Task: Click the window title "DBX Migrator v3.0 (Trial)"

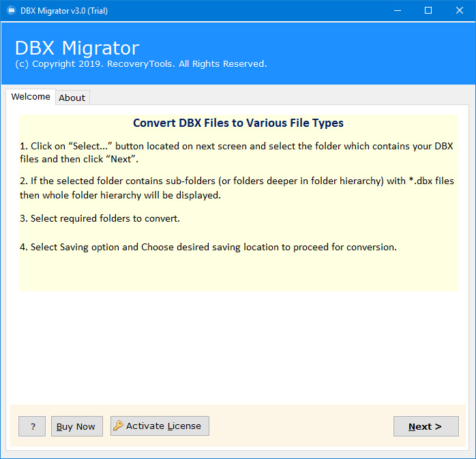Action: tap(64, 11)
